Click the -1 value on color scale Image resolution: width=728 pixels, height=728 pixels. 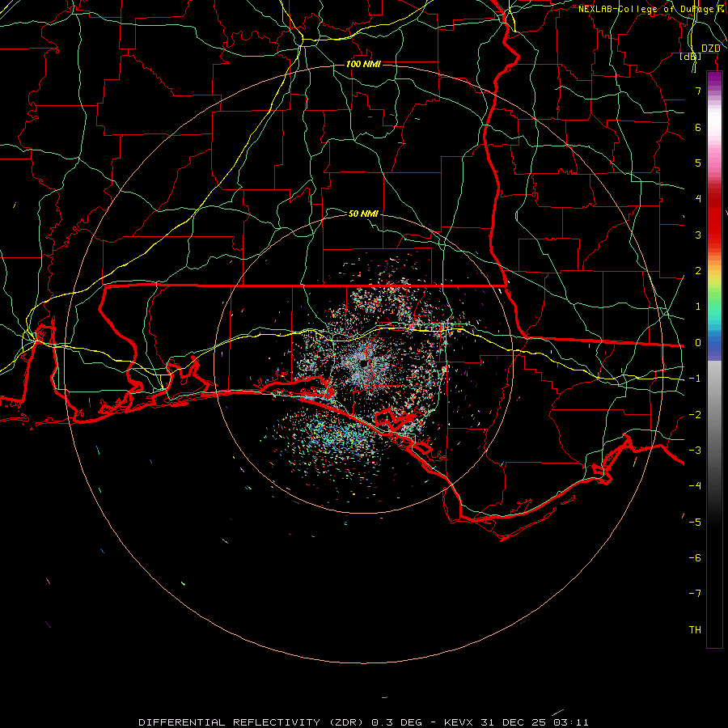click(x=695, y=379)
